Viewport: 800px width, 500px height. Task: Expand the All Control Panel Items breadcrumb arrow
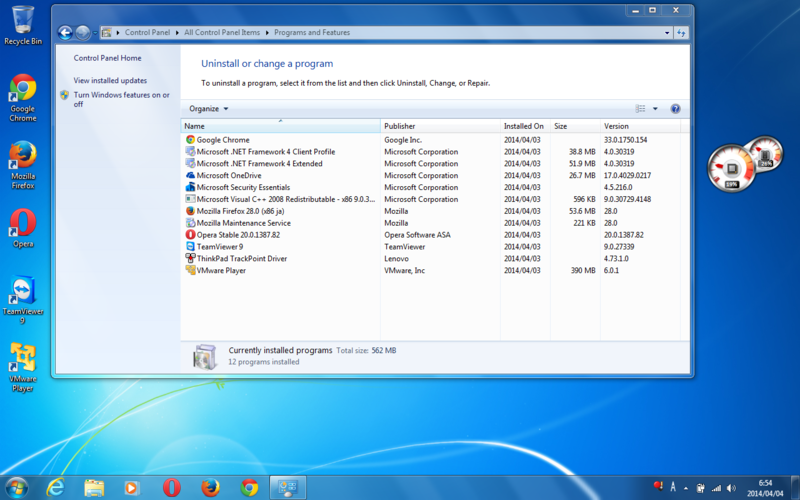pyautogui.click(x=267, y=33)
